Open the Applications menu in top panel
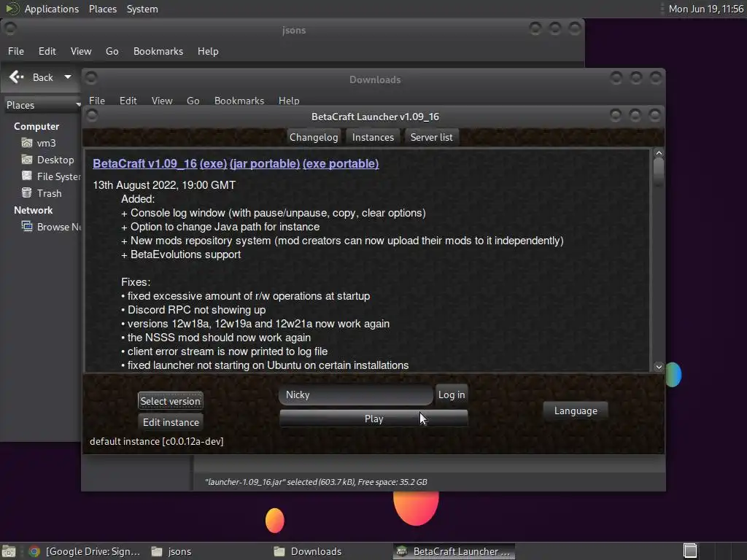The height and width of the screenshot is (560, 747). tap(52, 9)
